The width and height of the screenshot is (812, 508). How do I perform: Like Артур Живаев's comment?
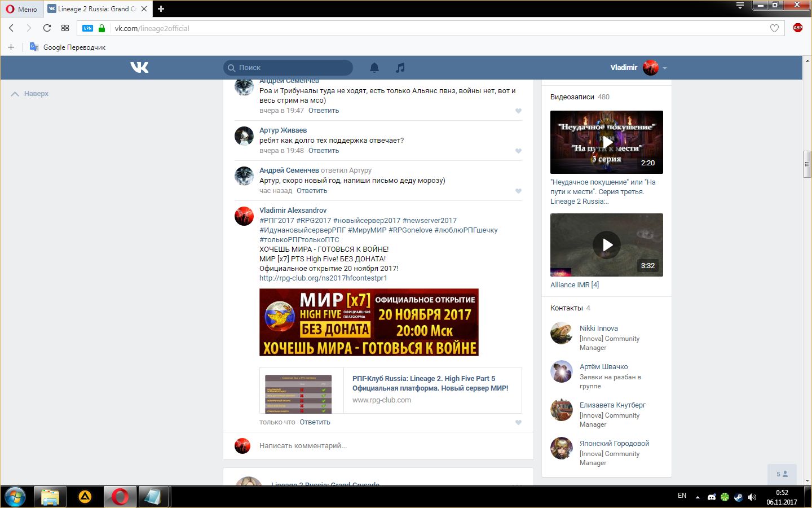coord(518,151)
